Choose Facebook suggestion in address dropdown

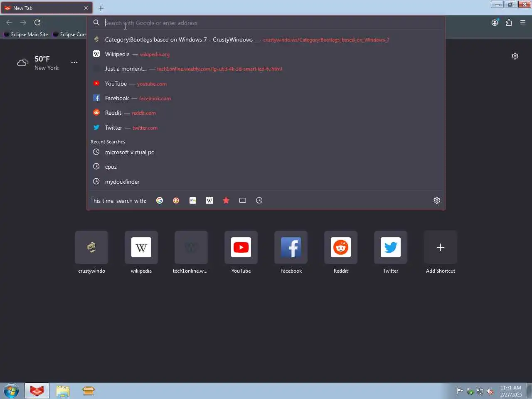[x=266, y=98]
